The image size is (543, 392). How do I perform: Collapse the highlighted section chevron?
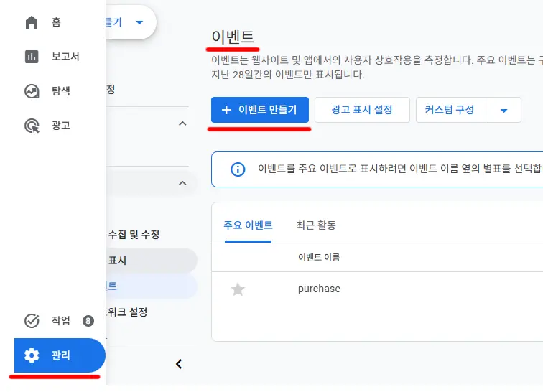pyautogui.click(x=182, y=183)
